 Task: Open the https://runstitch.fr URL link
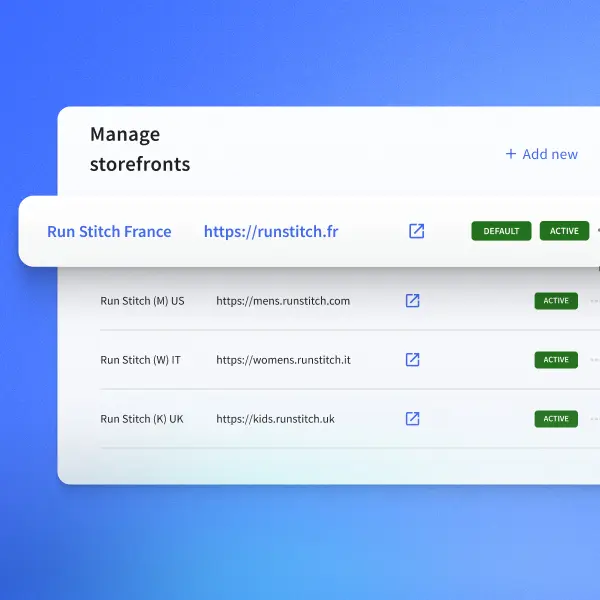[271, 232]
